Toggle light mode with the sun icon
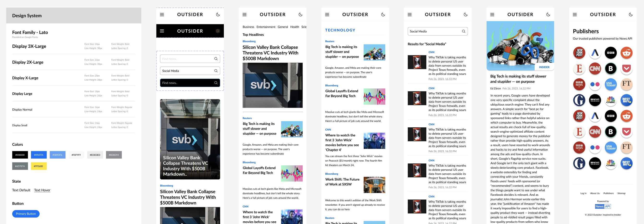 [x=218, y=31]
